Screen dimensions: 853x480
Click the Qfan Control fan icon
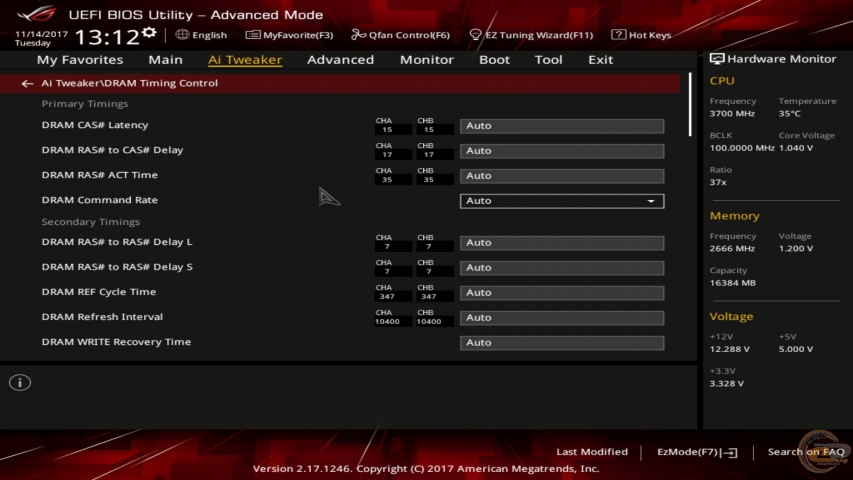pyautogui.click(x=358, y=35)
